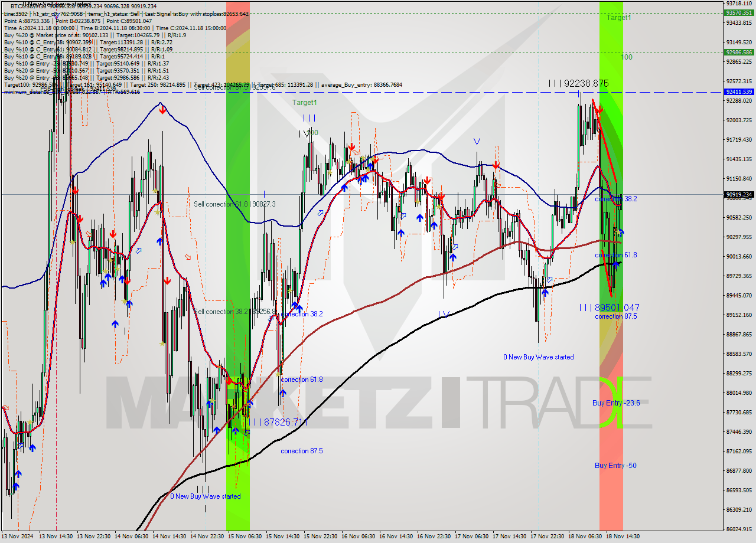Click the '100' label under top-right Target1
This screenshot has width=756, height=543.
point(627,57)
